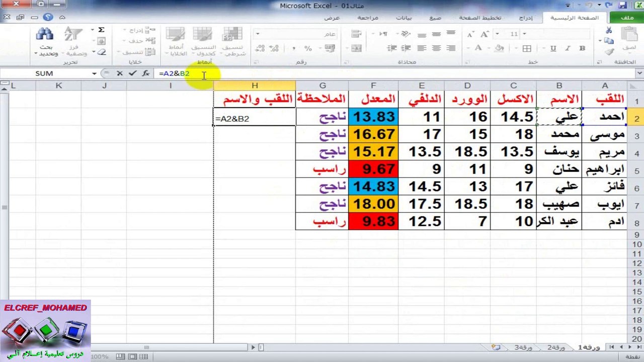
Task: Toggle align text right
Action: (x=451, y=48)
